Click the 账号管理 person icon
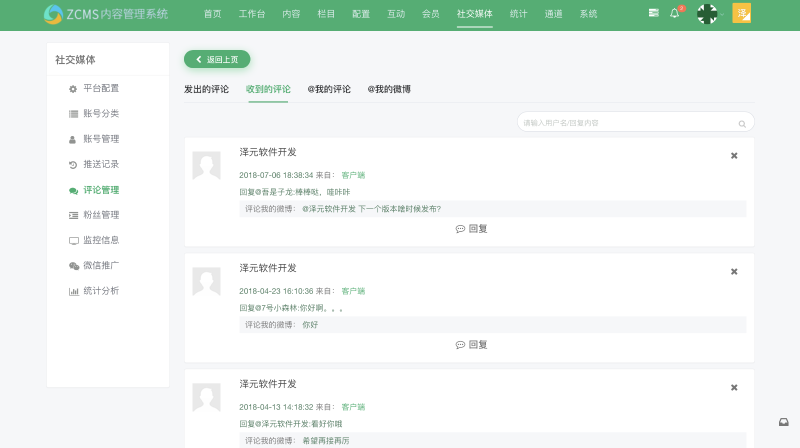 (72, 139)
